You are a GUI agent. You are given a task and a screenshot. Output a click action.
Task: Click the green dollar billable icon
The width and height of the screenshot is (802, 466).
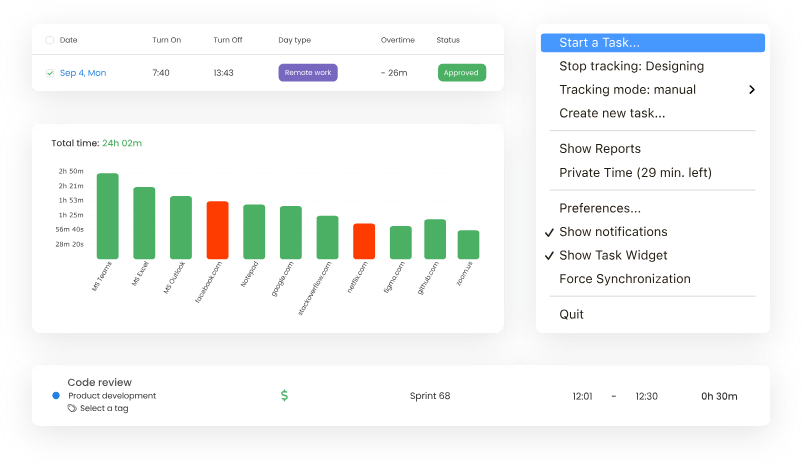pyautogui.click(x=284, y=396)
